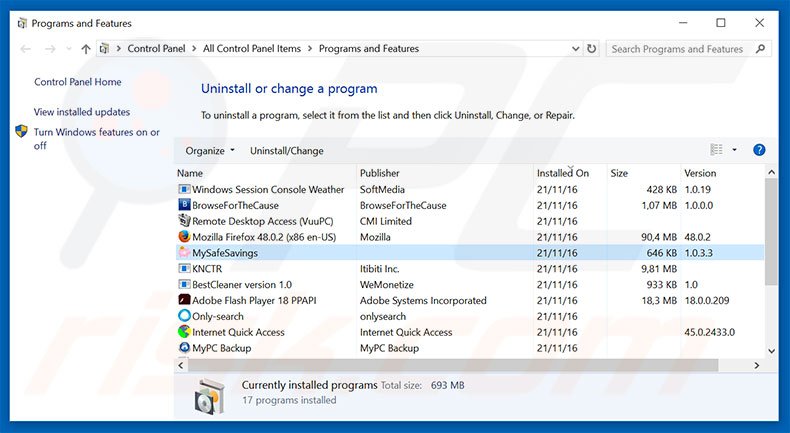The image size is (790, 433).
Task: Click the Programs and Features breadcrumb
Action: pyautogui.click(x=369, y=49)
